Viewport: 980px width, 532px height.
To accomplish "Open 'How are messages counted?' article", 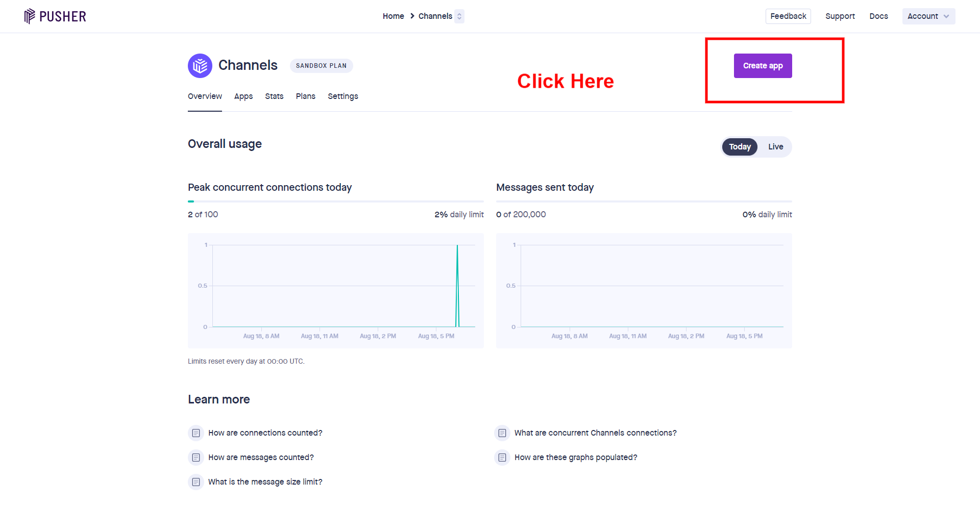I will coord(261,458).
